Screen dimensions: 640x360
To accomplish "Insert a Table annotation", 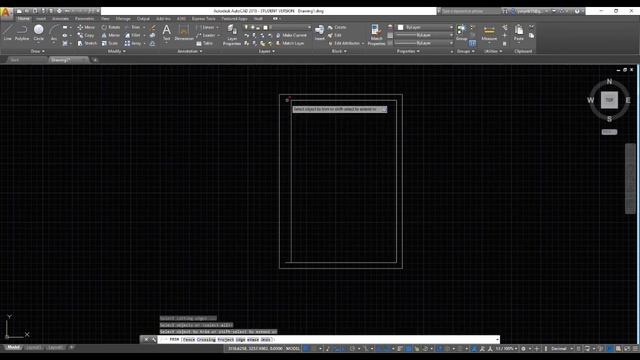I will click(205, 43).
